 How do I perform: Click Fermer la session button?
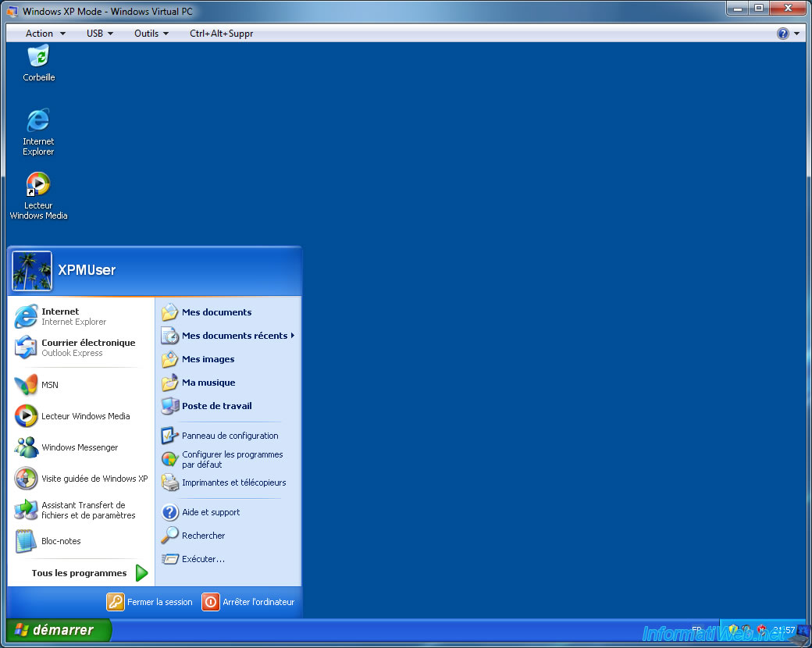(x=150, y=602)
